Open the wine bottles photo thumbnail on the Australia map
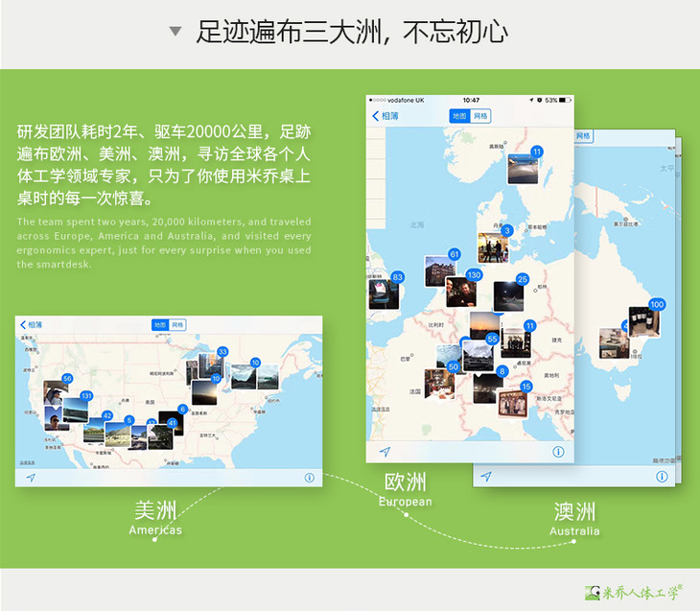The image size is (700, 611). point(643,321)
